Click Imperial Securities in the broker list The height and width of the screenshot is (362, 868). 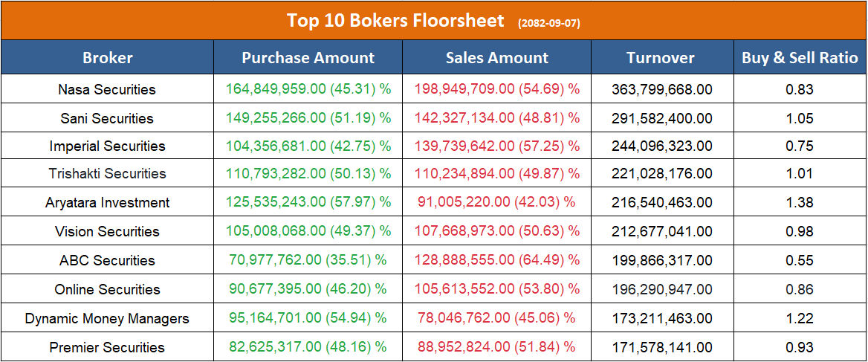[107, 146]
